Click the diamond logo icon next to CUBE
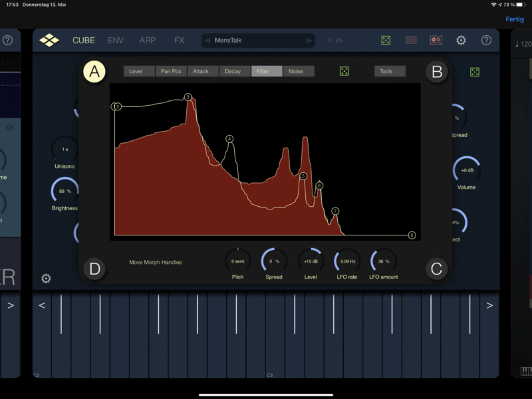532x399 pixels. pos(48,40)
